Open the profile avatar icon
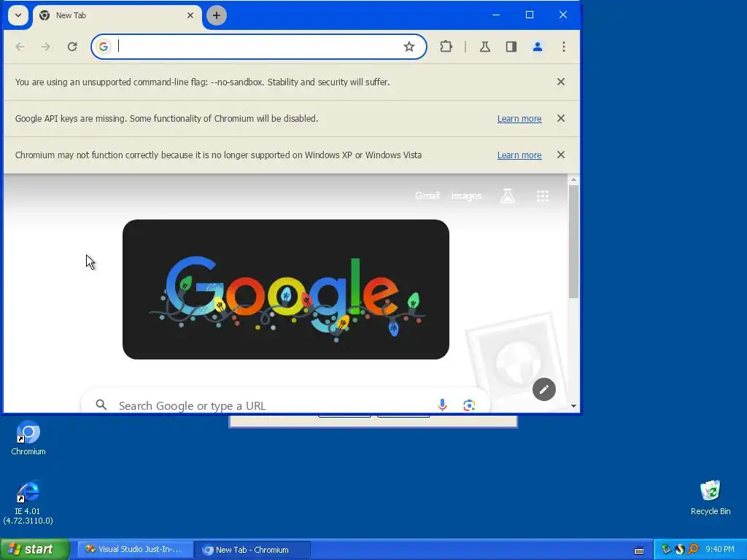This screenshot has width=747, height=560. click(538, 47)
